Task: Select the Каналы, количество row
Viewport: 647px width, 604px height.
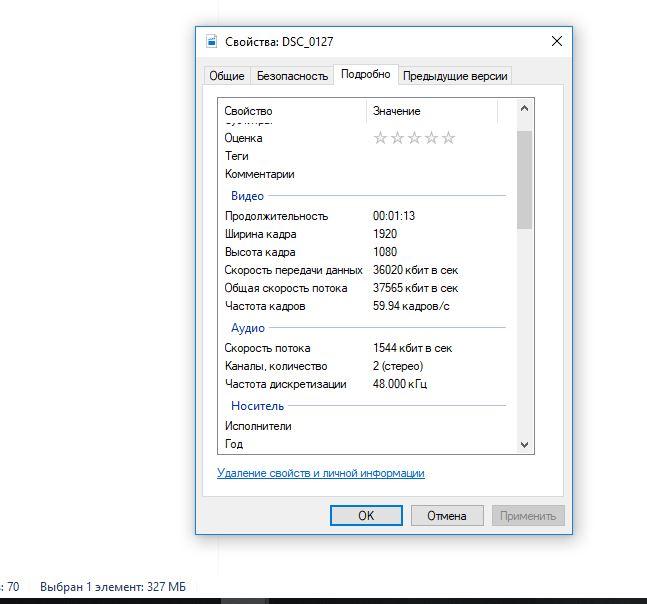Action: pos(366,366)
